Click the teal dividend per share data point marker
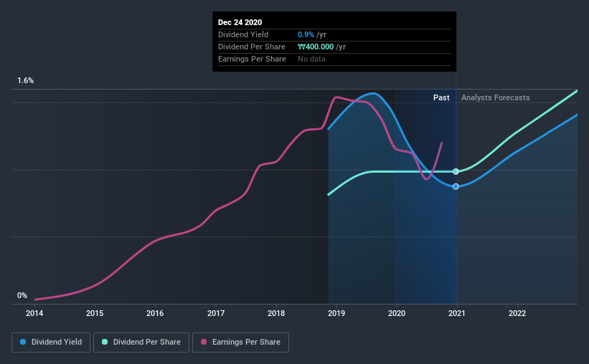 pyautogui.click(x=456, y=171)
